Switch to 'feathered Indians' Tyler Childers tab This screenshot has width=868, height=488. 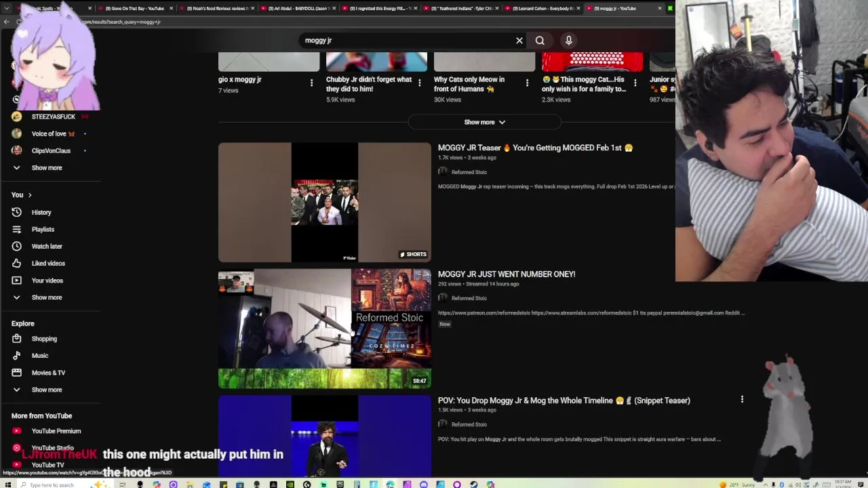pyautogui.click(x=462, y=8)
